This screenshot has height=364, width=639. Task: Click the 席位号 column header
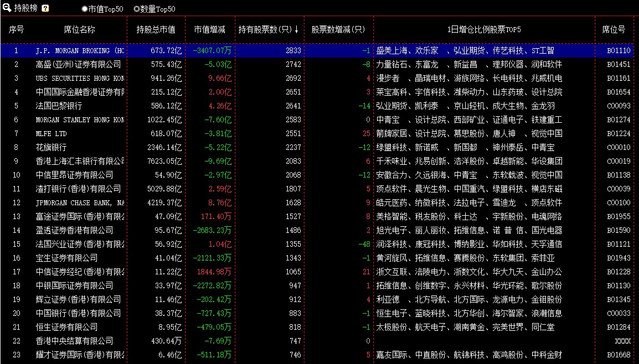[614, 29]
